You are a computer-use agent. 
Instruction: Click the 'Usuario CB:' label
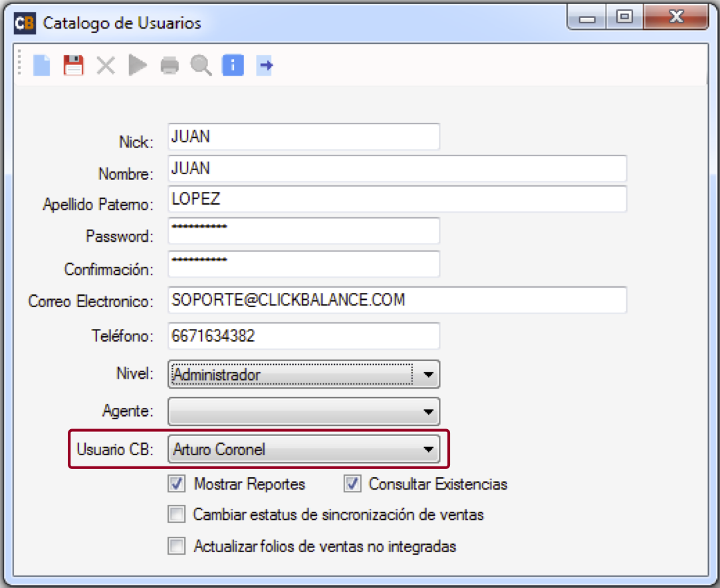(x=115, y=449)
